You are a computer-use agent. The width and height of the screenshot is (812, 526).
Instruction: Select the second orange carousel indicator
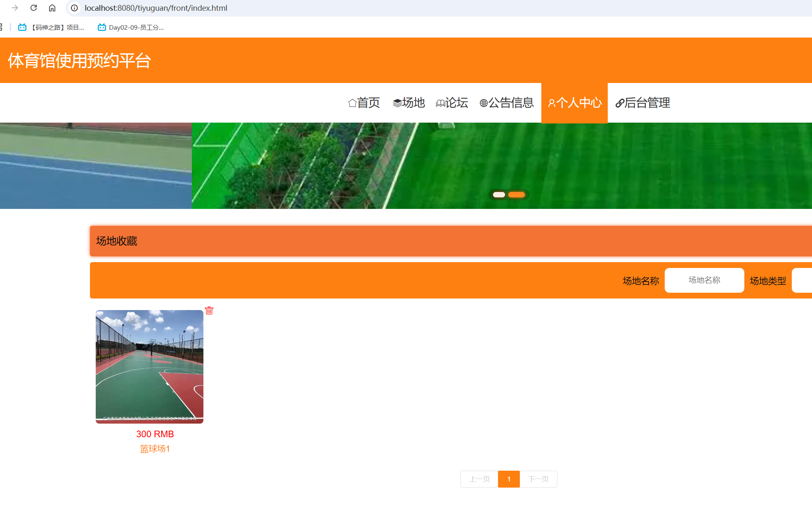click(x=517, y=195)
